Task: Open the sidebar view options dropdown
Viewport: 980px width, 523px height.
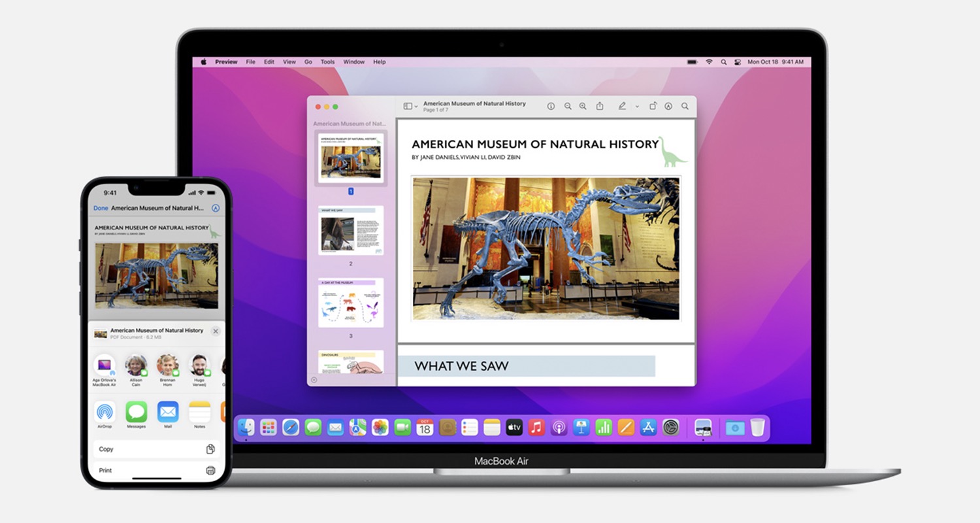Action: click(x=410, y=106)
